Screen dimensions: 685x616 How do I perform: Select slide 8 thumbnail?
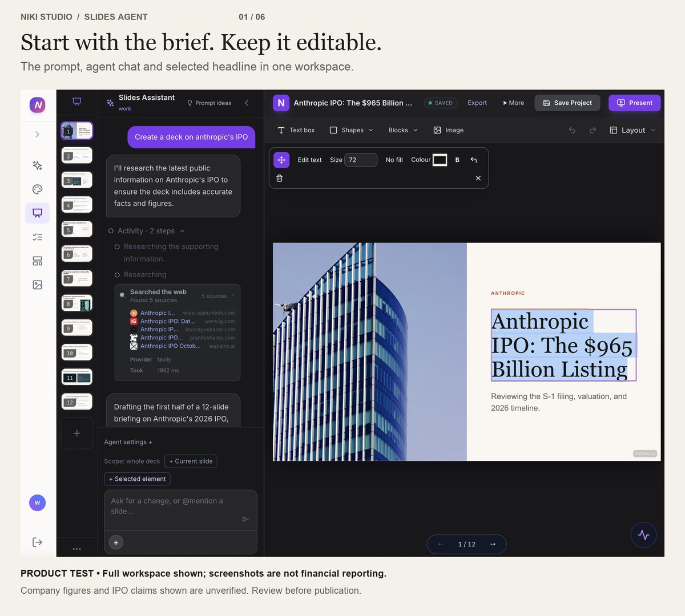coord(77,303)
